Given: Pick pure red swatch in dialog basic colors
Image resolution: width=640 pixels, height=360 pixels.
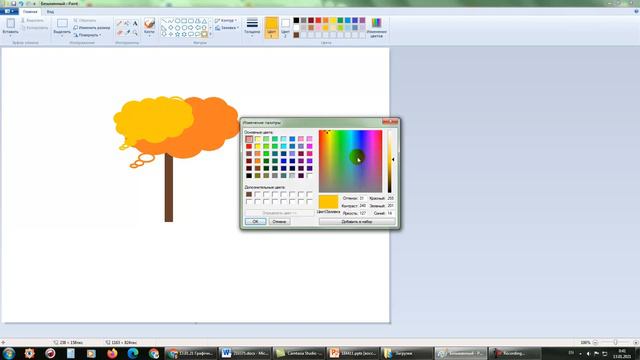Looking at the screenshot, I should tap(249, 146).
